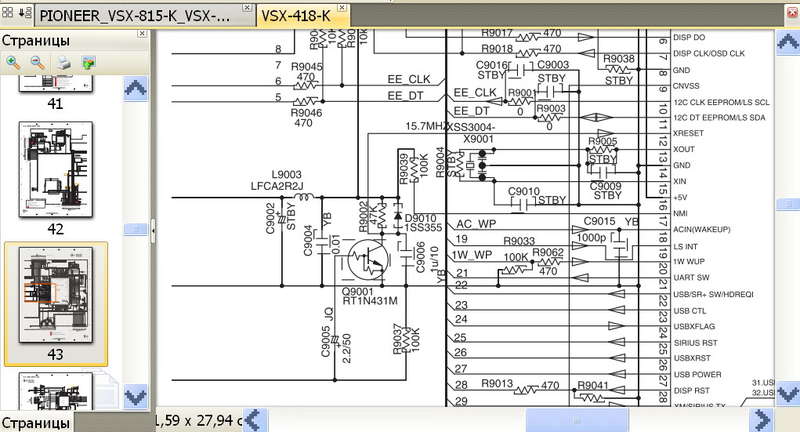The image size is (800, 432).
Task: Click the document vertical scroll down arrow
Action: 788,392
